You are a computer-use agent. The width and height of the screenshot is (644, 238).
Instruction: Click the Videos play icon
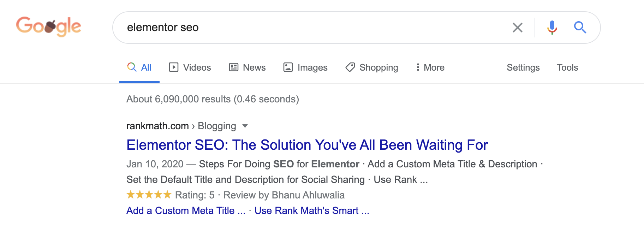(173, 67)
